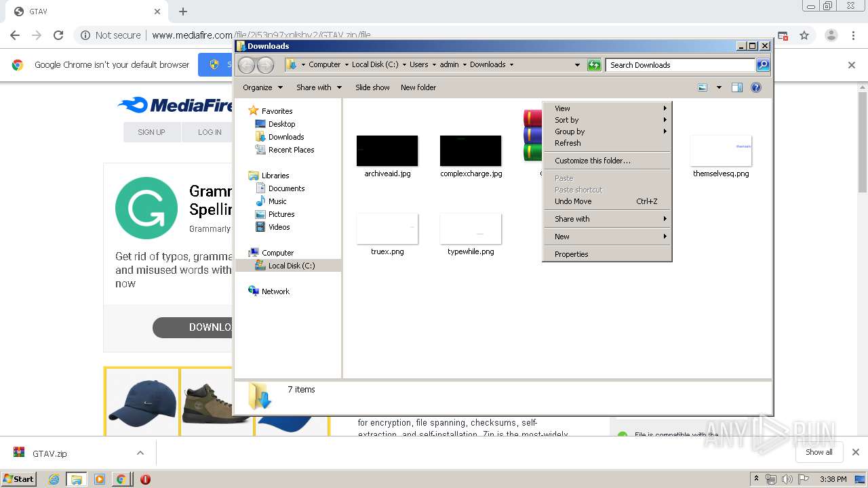The width and height of the screenshot is (868, 488).
Task: Open the Chrome profile avatar icon
Action: click(831, 35)
